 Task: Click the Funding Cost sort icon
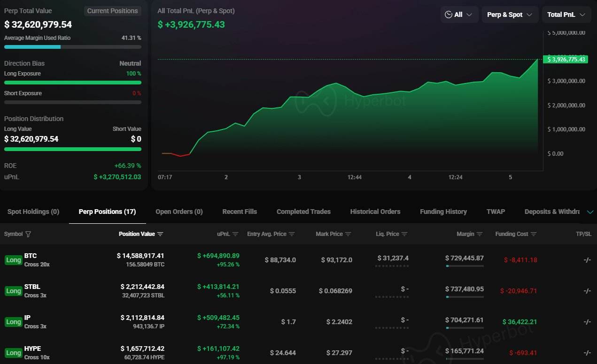coord(534,234)
